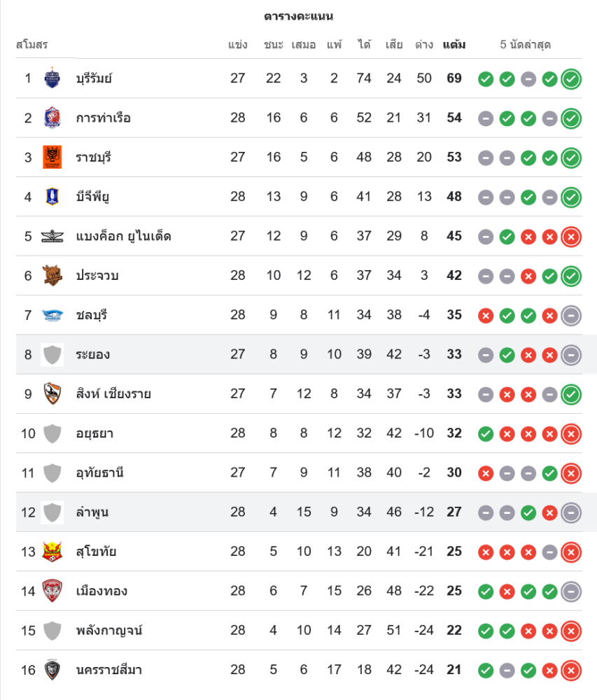Image resolution: width=597 pixels, height=700 pixels.
Task: Open the ระยอง team link
Action: pos(93,355)
